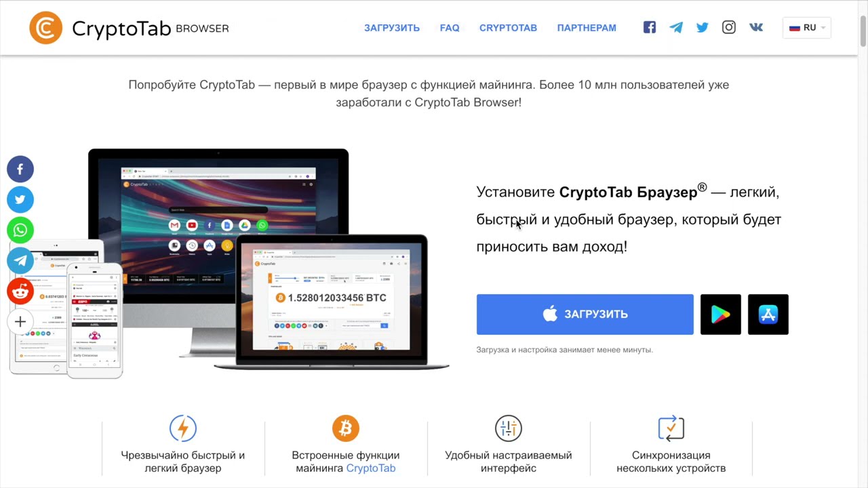The width and height of the screenshot is (868, 488).
Task: Open the FAQ menu item
Action: tap(450, 28)
